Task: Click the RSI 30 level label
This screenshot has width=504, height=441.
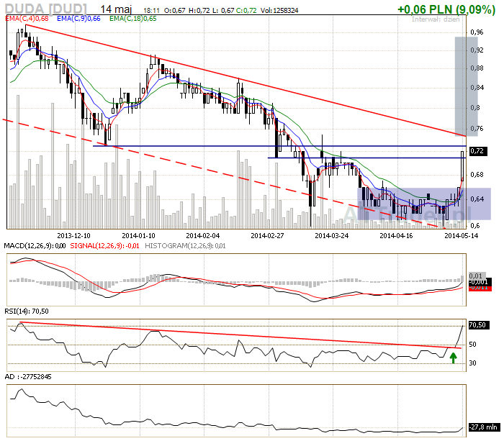Action: tap(472, 363)
